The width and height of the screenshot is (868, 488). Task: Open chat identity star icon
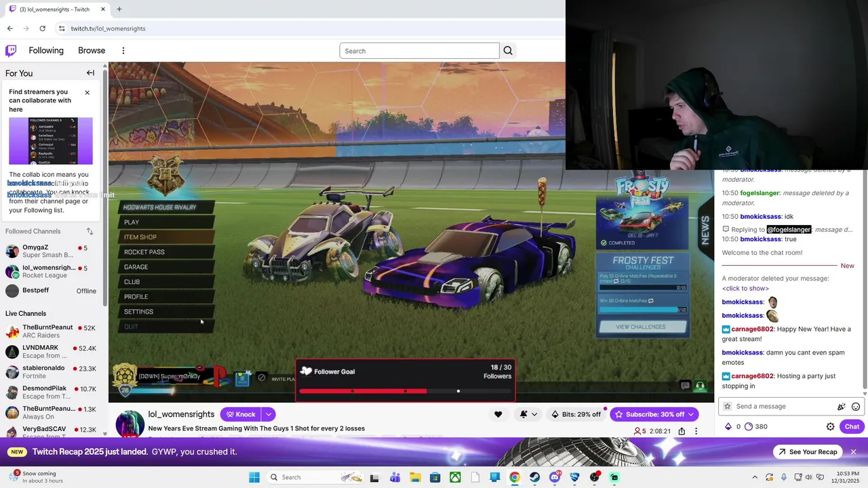coord(727,407)
